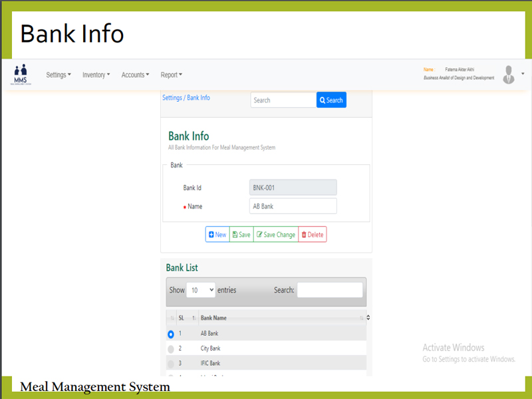Click the Save Change edit button
The image size is (532, 399).
276,235
